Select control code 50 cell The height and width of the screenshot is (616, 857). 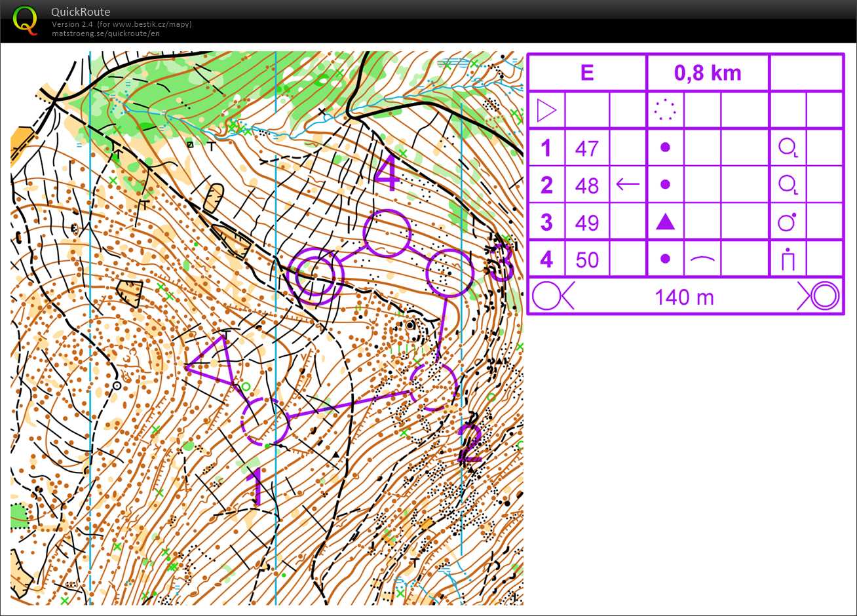tap(586, 260)
